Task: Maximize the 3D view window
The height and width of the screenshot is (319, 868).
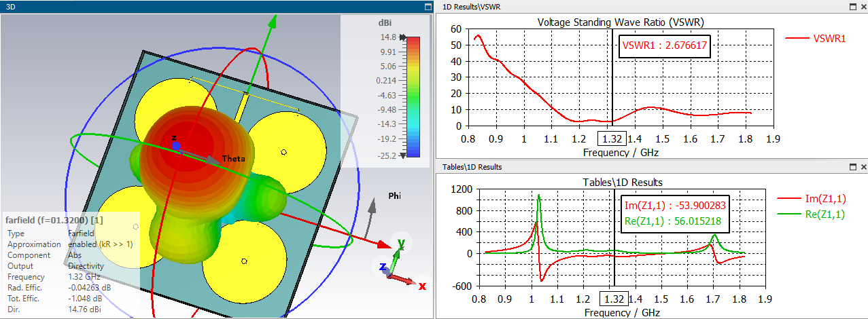Action: (428, 6)
